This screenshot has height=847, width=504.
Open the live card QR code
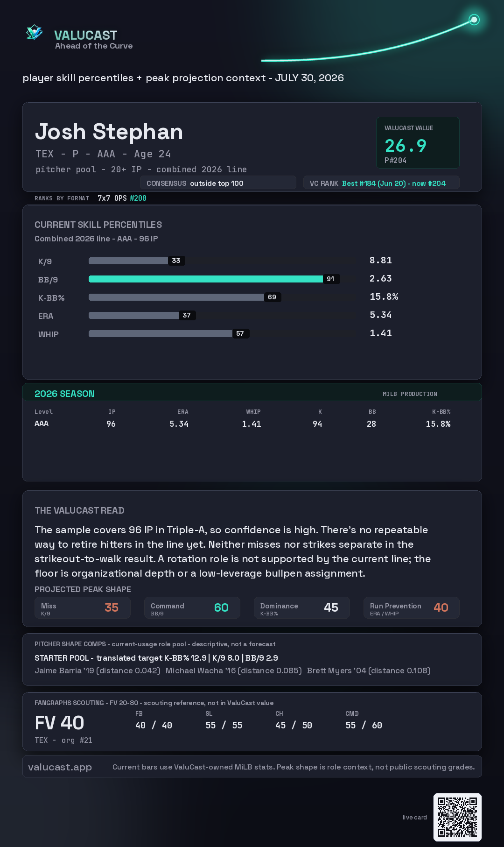click(x=457, y=817)
